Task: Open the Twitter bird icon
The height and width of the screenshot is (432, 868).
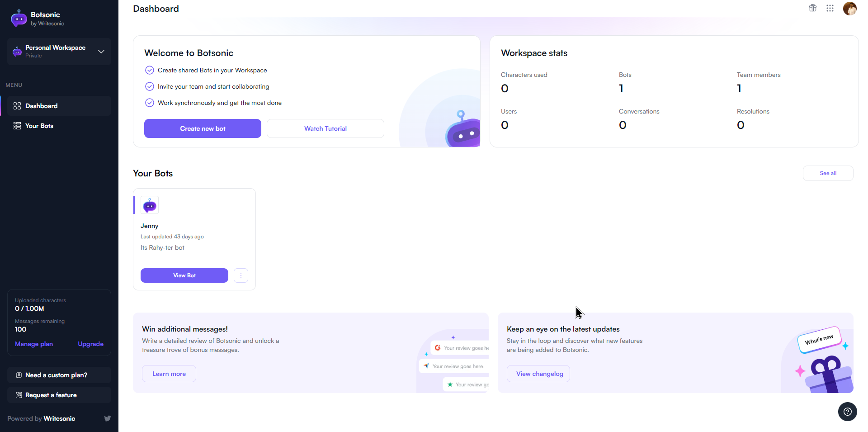Action: 108,418
